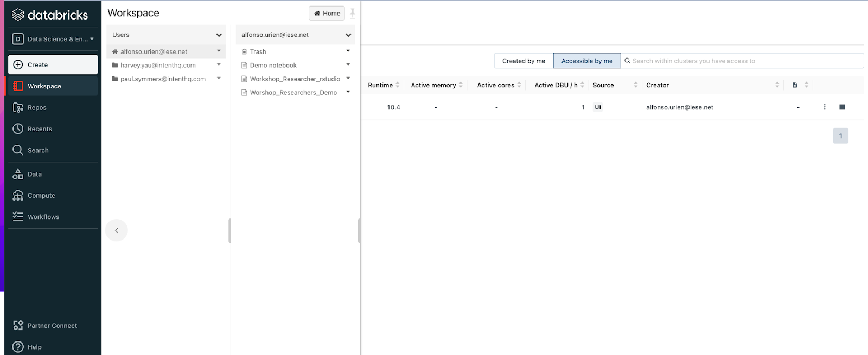Open the Recents clock icon
The width and height of the screenshot is (868, 355).
click(x=18, y=129)
